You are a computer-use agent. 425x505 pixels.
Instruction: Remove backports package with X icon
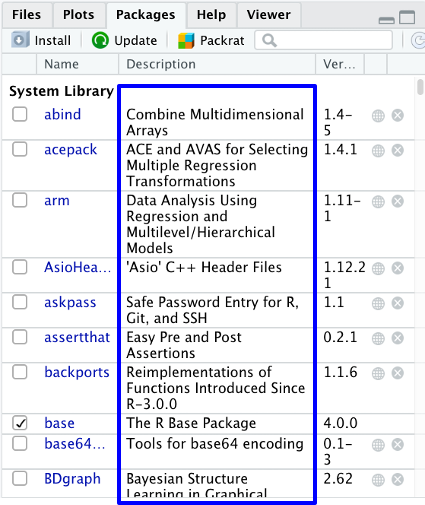[398, 373]
